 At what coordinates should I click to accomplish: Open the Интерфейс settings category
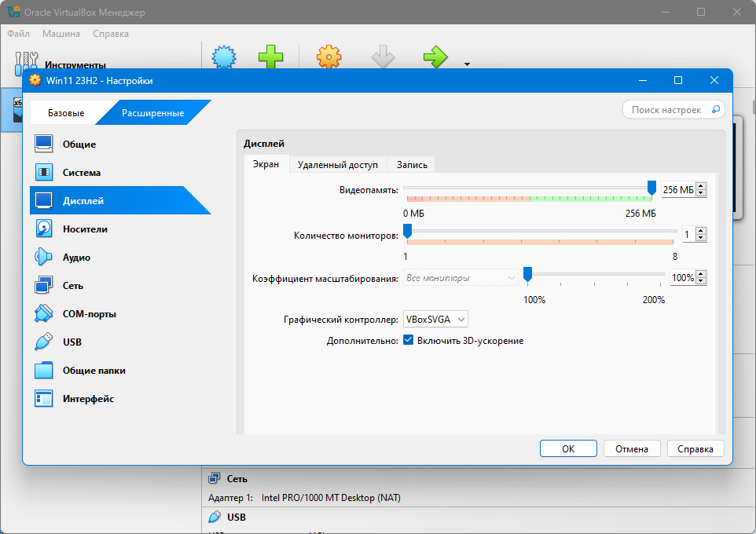120,399
